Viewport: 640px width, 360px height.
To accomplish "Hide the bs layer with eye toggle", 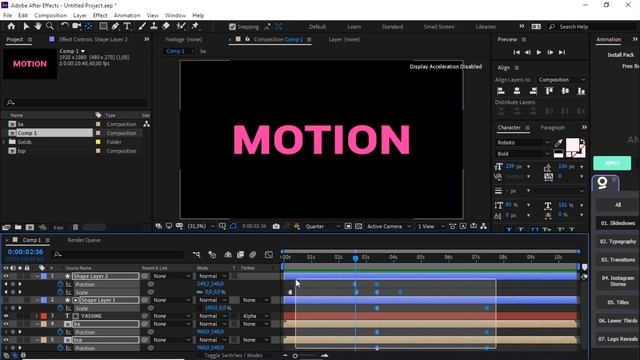I will (6, 324).
